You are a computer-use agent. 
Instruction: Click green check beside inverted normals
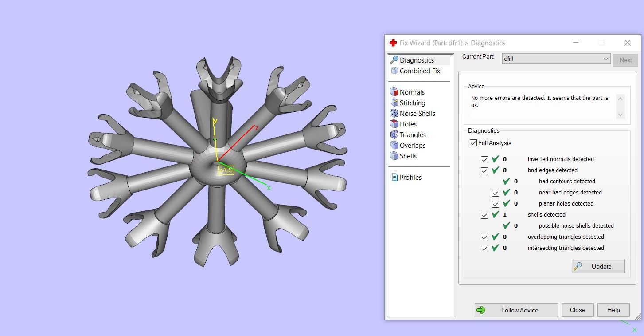click(496, 159)
